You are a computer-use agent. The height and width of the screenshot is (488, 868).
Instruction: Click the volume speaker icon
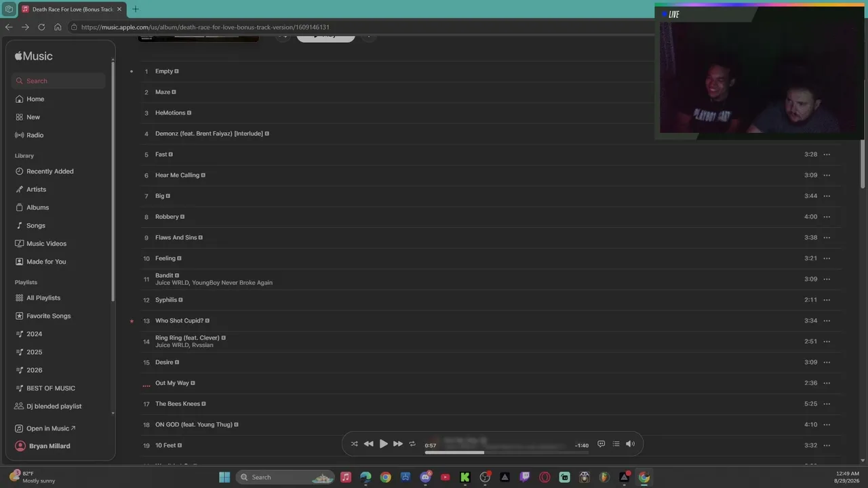tap(630, 444)
